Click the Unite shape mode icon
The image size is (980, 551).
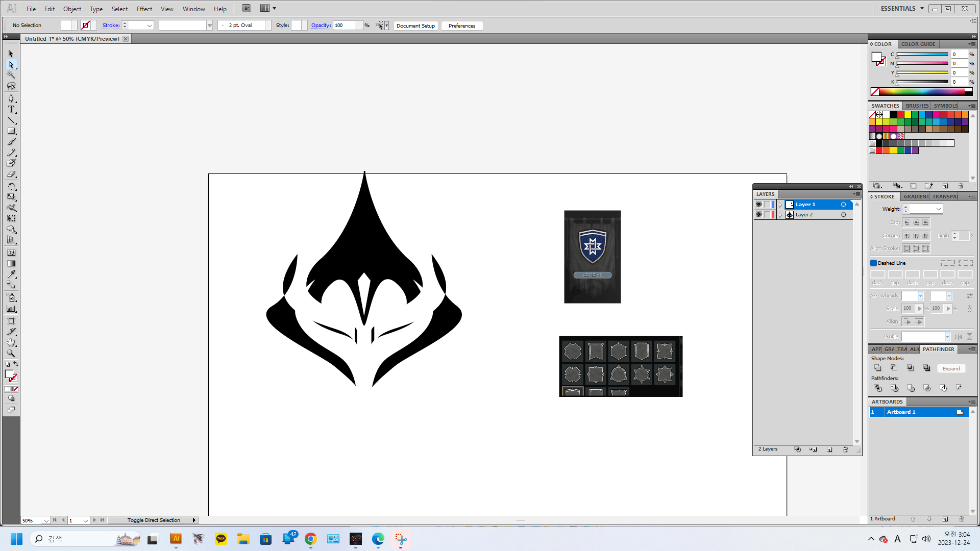click(877, 368)
